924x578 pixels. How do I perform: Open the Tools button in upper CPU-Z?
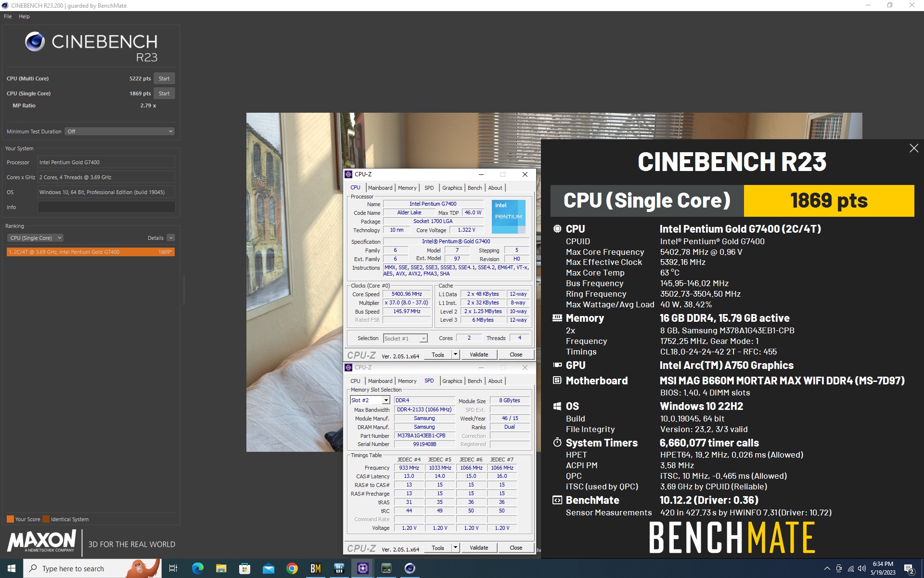pyautogui.click(x=438, y=355)
